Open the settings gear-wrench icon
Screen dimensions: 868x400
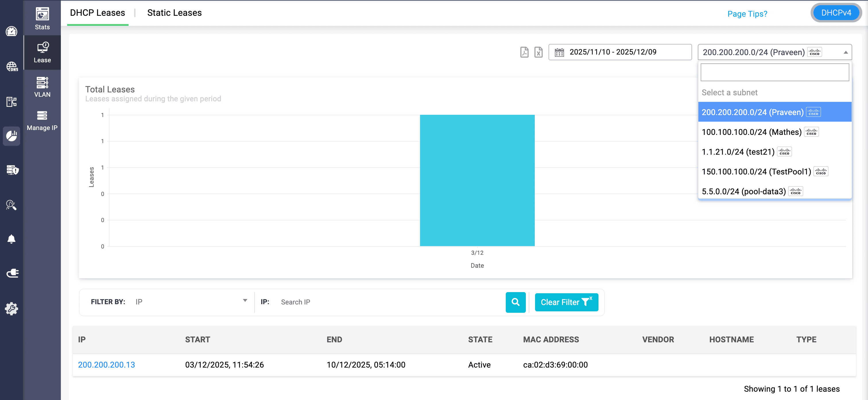(11, 308)
